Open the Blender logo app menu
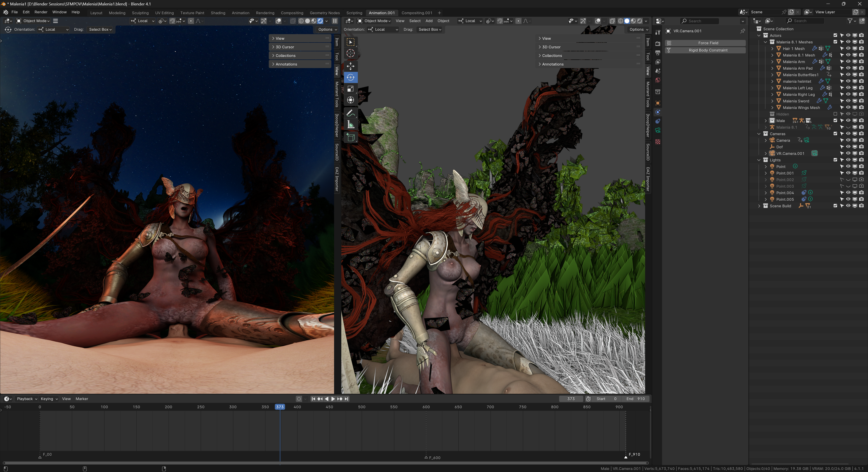This screenshot has width=868, height=472. 5,12
